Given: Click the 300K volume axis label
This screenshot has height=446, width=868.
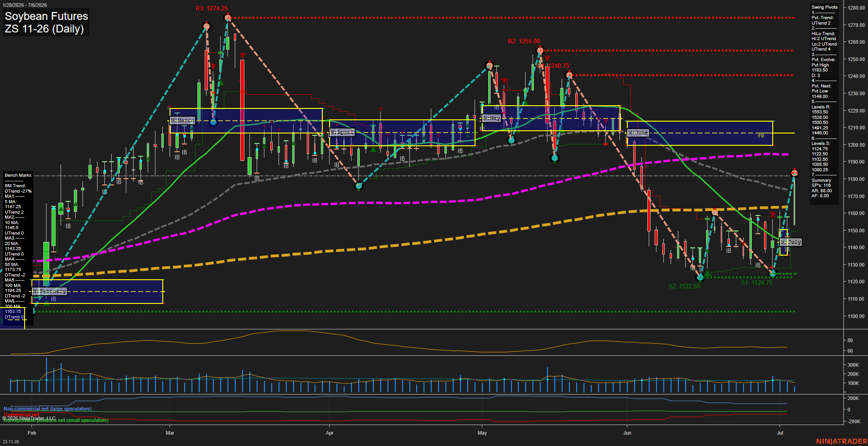Looking at the screenshot, I should pos(853,365).
